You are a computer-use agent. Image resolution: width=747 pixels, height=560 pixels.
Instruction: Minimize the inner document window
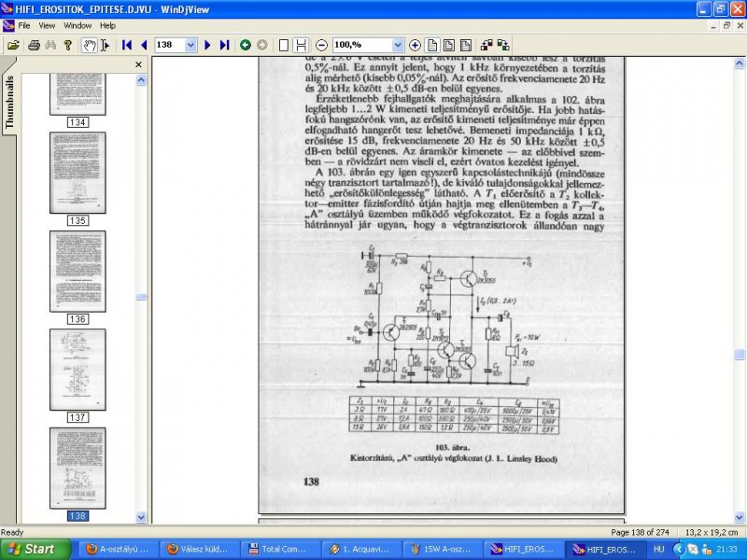713,26
